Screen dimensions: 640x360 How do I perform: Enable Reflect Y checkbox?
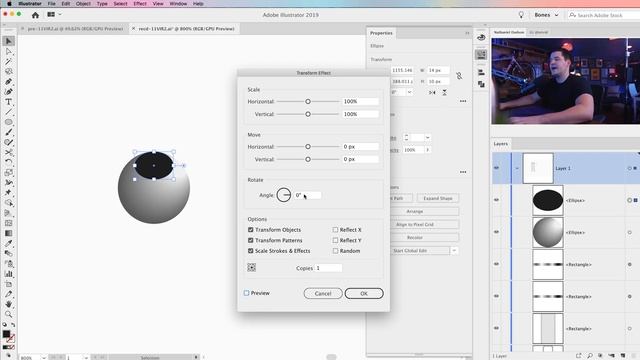pos(336,240)
